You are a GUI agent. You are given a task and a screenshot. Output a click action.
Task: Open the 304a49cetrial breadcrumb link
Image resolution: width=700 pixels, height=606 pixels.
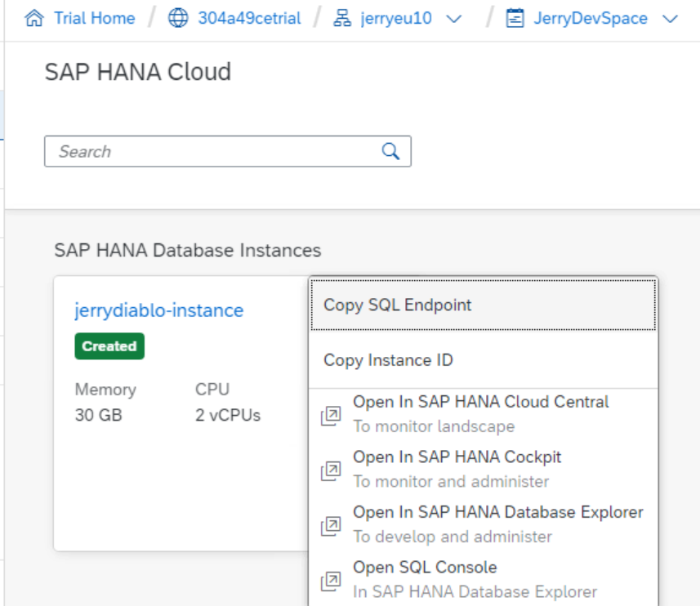tap(249, 19)
